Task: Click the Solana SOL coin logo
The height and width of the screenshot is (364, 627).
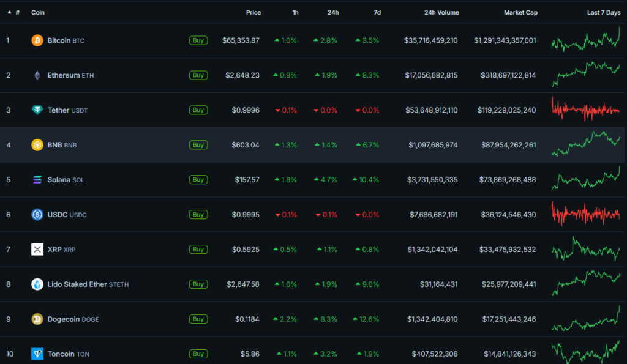Action: point(37,180)
